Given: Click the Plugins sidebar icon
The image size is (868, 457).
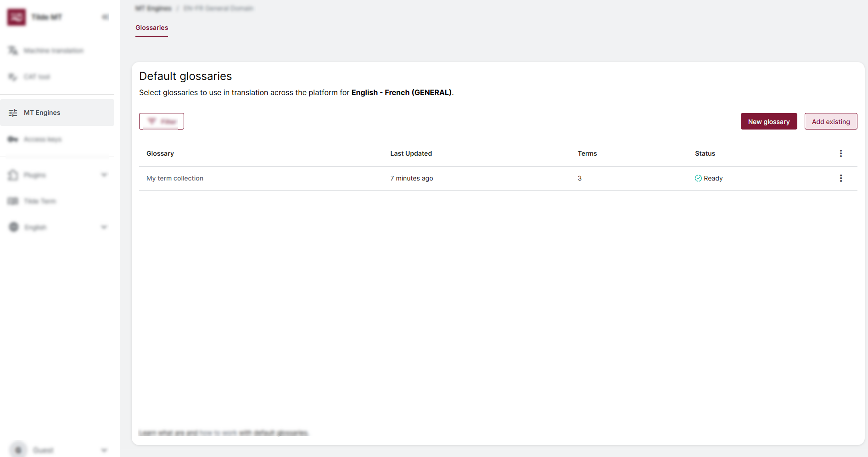Looking at the screenshot, I should (x=12, y=175).
